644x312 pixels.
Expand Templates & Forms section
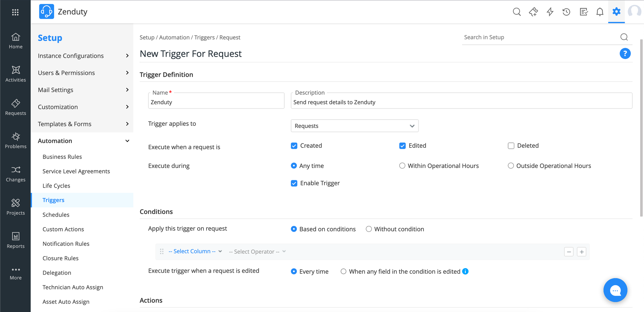(x=83, y=124)
